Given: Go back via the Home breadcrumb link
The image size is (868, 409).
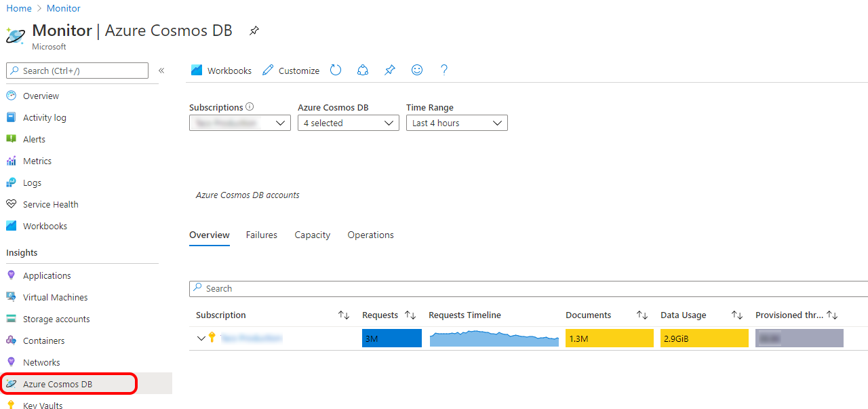Looking at the screenshot, I should (18, 8).
